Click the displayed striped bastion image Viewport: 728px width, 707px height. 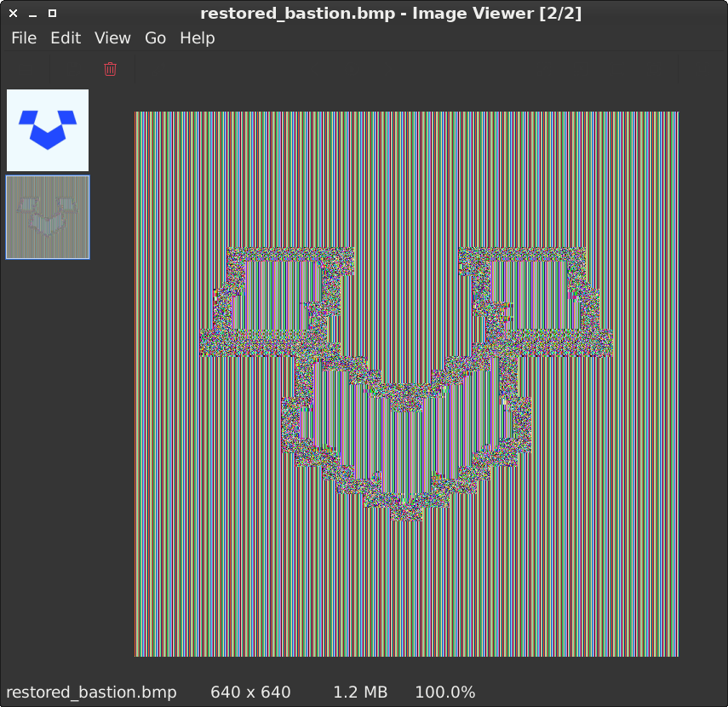coord(407,384)
